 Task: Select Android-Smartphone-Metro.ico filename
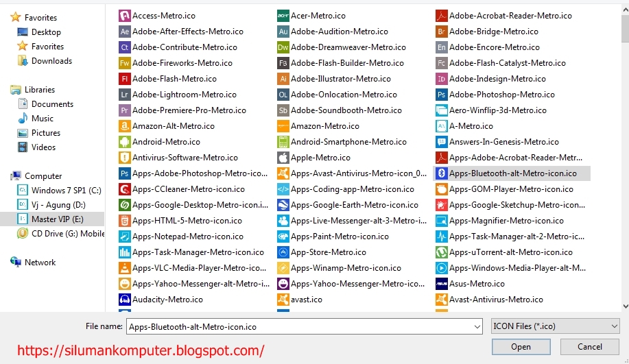(348, 142)
